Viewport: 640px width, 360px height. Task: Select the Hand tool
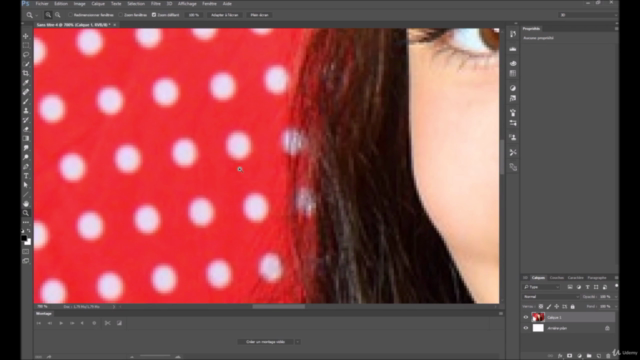coord(26,204)
